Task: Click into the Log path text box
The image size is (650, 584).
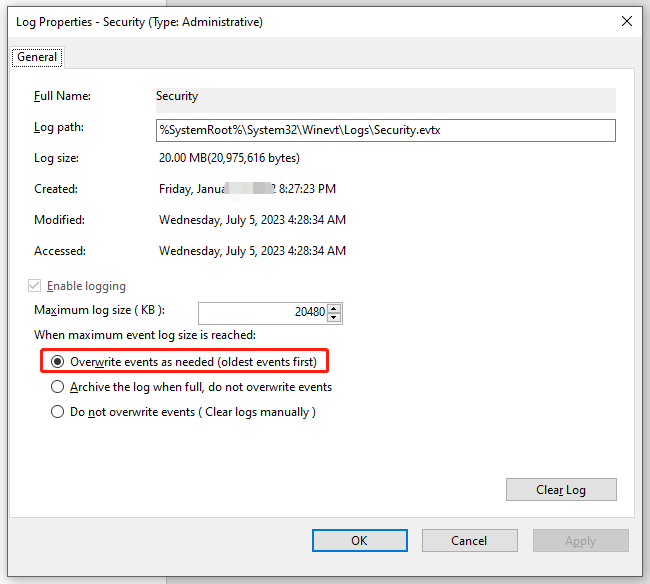Action: [x=384, y=130]
